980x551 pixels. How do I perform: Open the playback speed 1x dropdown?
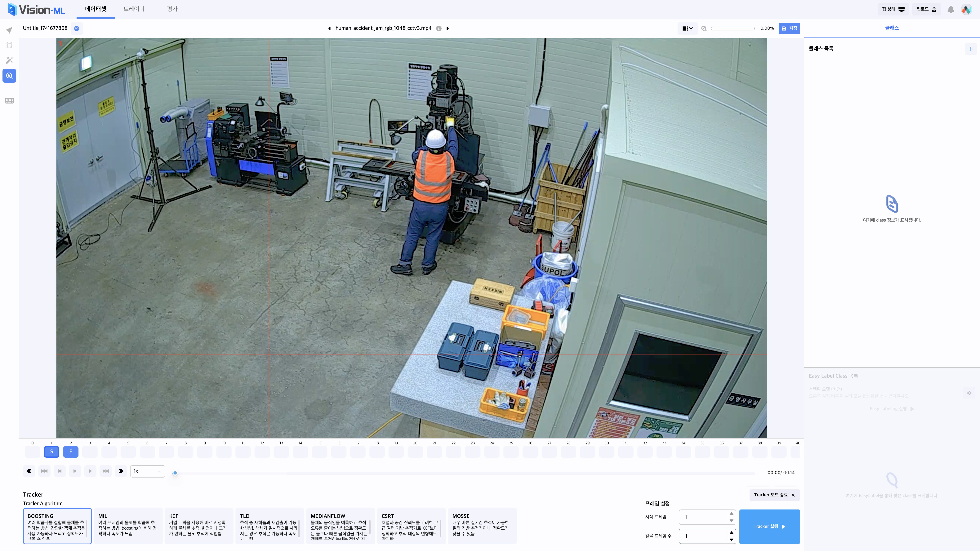[x=148, y=471]
